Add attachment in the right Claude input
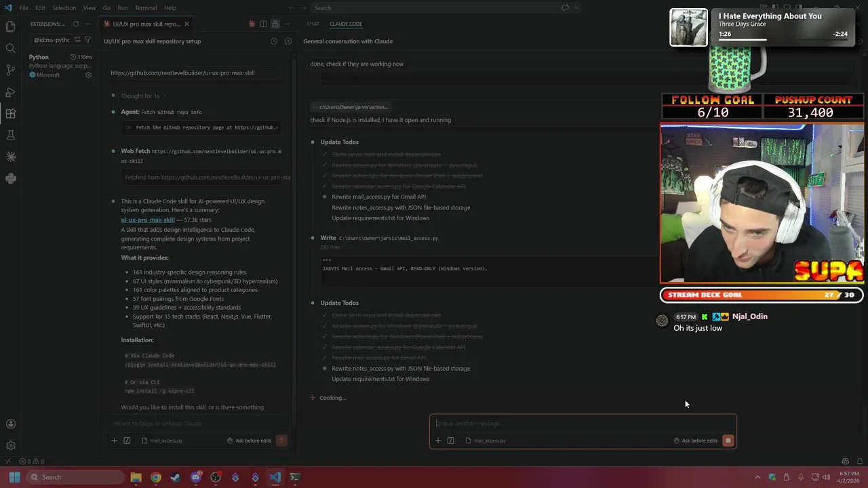The height and width of the screenshot is (488, 868). pyautogui.click(x=438, y=441)
